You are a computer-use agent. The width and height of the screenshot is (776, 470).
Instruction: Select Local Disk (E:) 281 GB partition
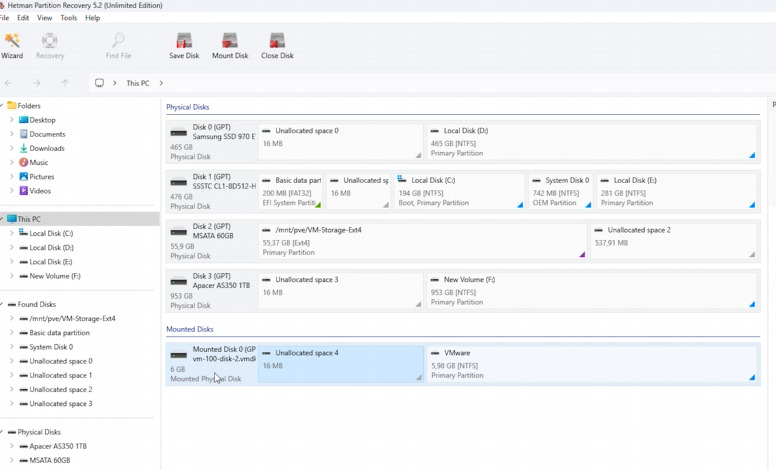[677, 191]
